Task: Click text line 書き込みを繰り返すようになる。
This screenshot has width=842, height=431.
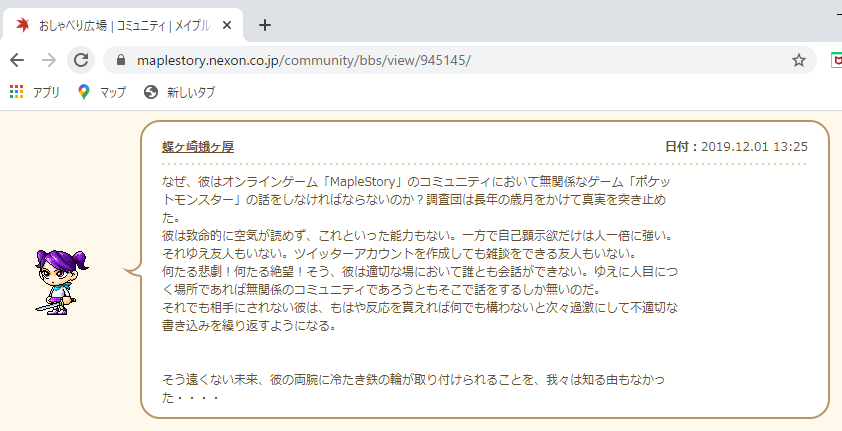Action: pos(249,326)
